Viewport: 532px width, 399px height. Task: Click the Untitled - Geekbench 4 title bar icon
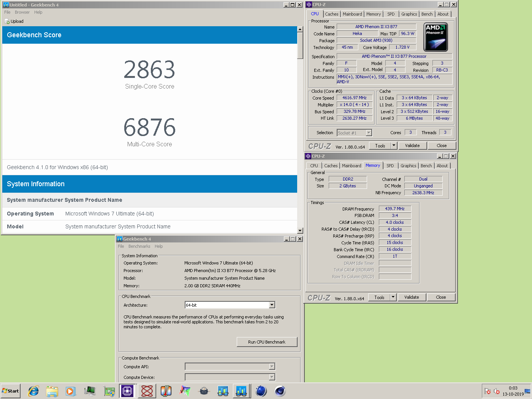6,5
